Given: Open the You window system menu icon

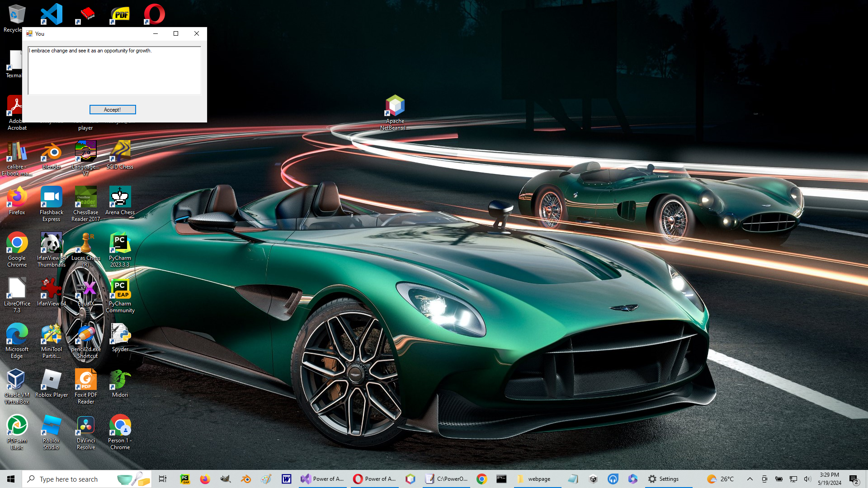Looking at the screenshot, I should point(29,33).
